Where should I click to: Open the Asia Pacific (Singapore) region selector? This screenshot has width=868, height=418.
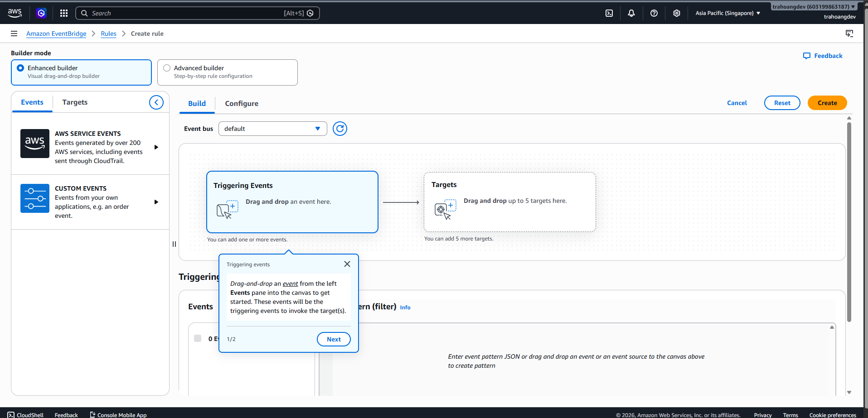728,13
